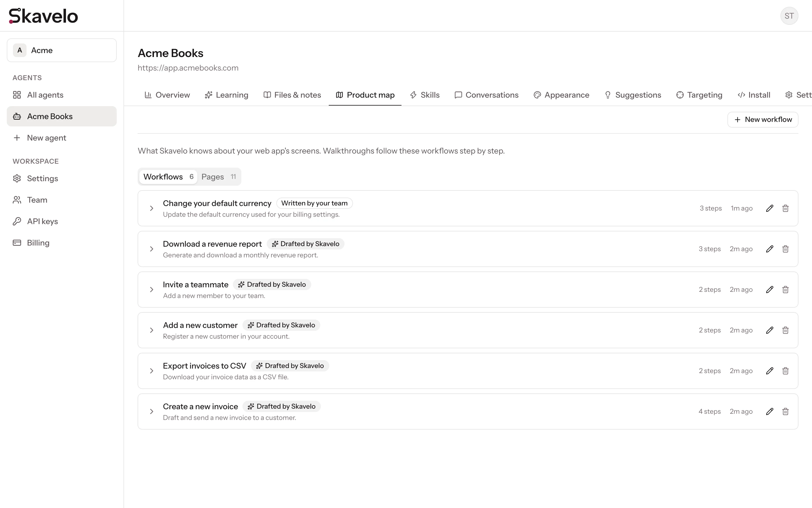Open the Skills tab

coord(425,95)
